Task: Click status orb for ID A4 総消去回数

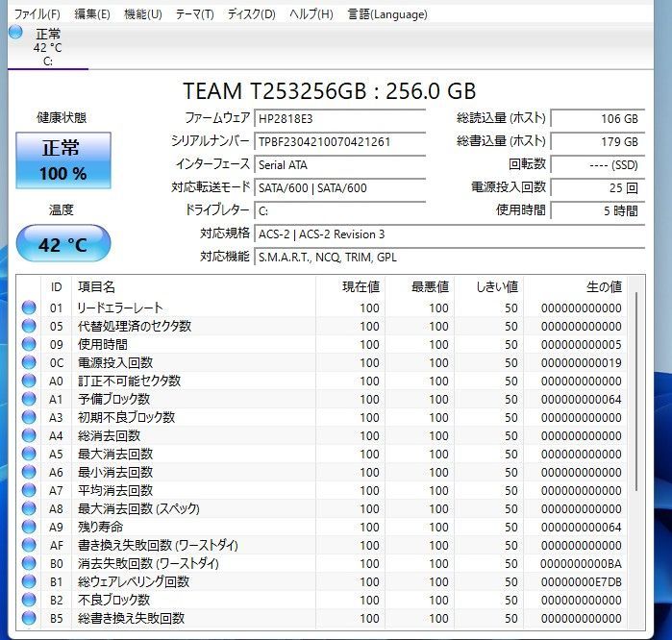Action: tap(29, 435)
